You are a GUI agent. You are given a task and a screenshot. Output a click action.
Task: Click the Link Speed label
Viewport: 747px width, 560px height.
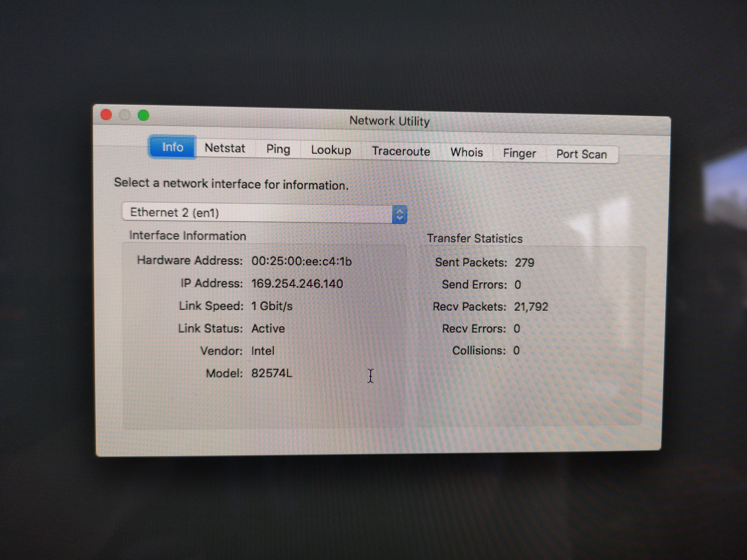211,306
